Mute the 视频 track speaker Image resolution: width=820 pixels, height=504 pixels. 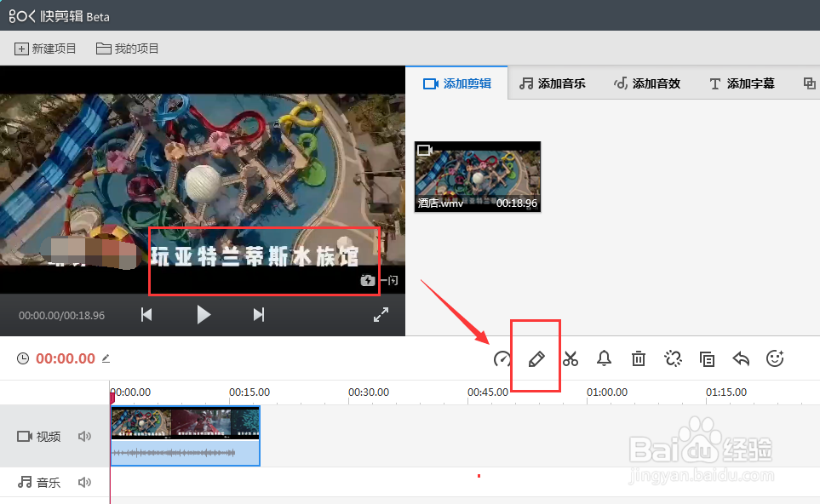84,436
